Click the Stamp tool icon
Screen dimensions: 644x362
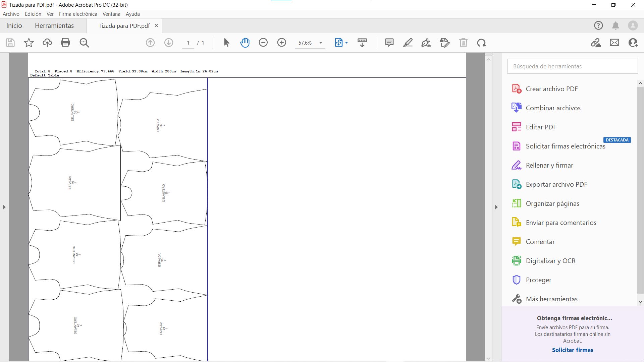pyautogui.click(x=444, y=43)
